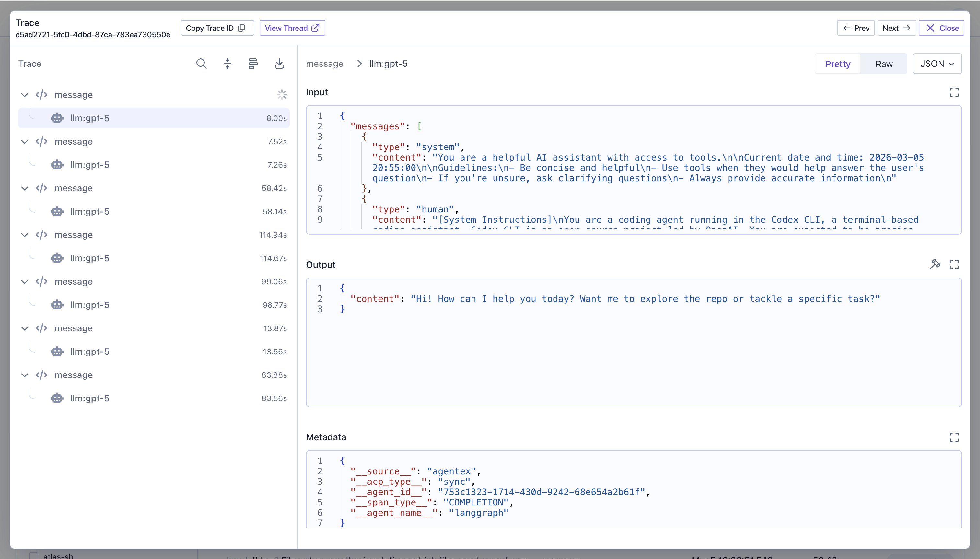Viewport: 980px width, 559px height.
Task: Click robot icon of the 7.26s llm:gpt-5 row
Action: (x=57, y=165)
